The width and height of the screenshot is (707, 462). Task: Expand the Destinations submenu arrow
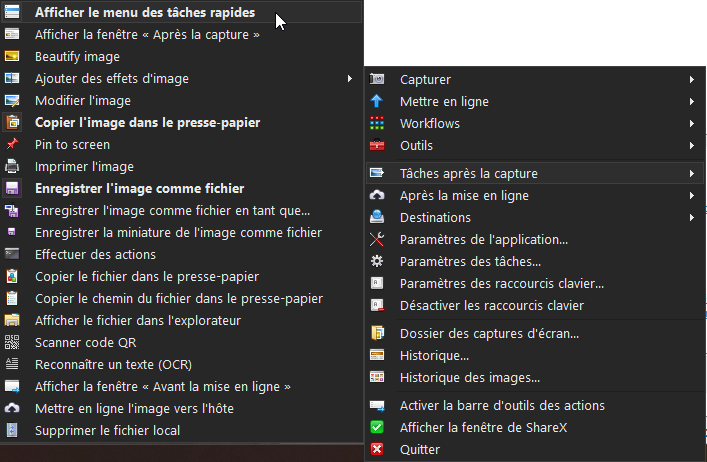point(691,217)
